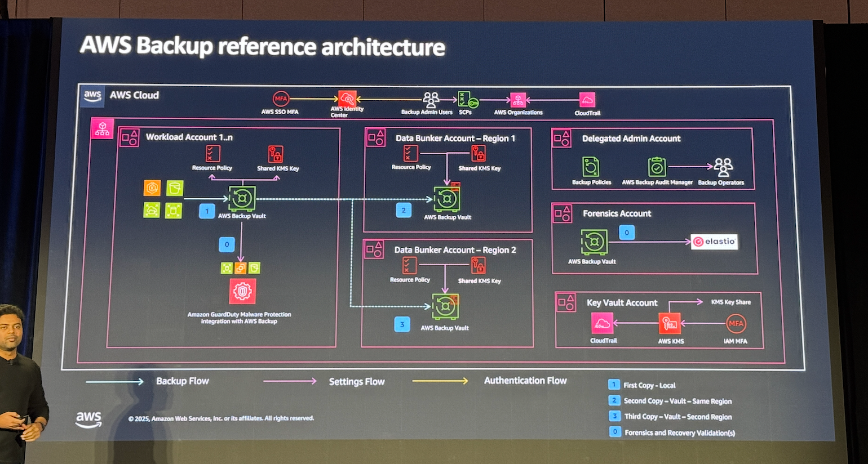The image size is (868, 464).
Task: Click the AWS Backup Audit Manager icon
Action: (657, 167)
